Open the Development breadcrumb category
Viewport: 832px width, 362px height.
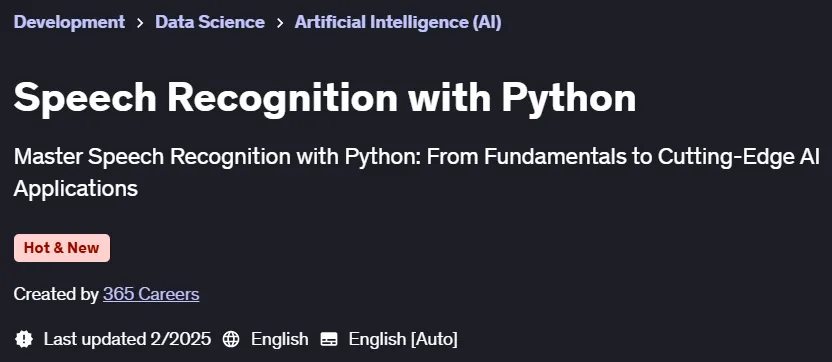pyautogui.click(x=70, y=22)
